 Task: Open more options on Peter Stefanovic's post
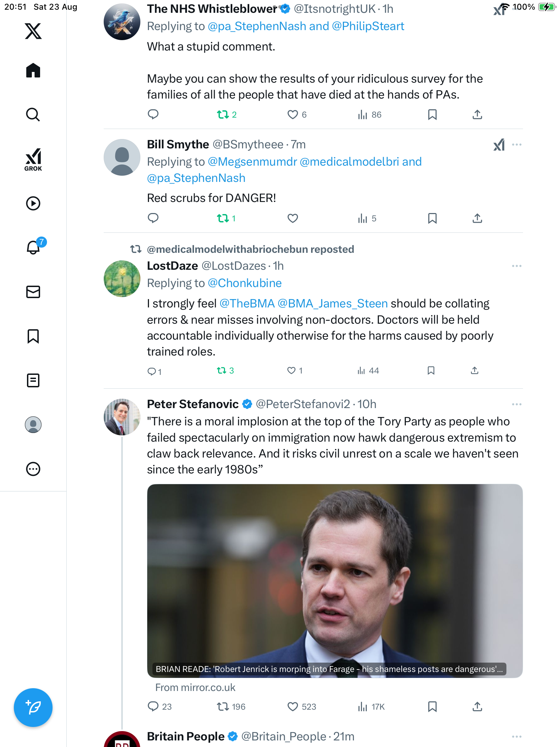516,404
